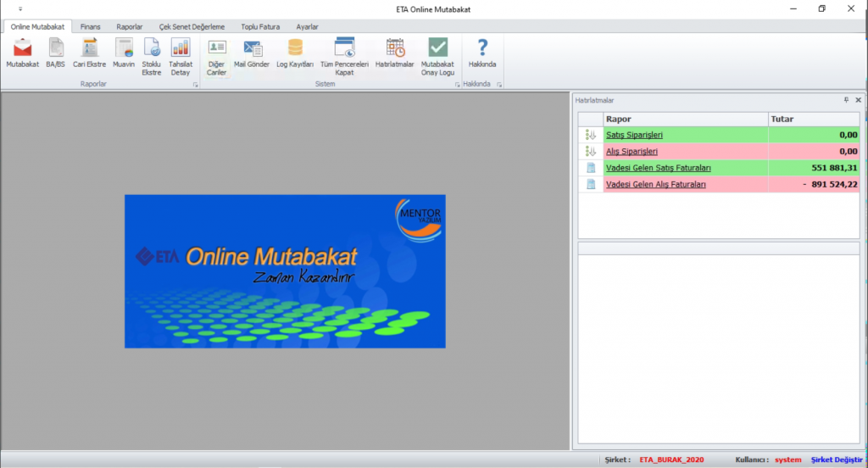Expand the Raporlar group launcher
This screenshot has height=468, width=868.
click(x=196, y=85)
